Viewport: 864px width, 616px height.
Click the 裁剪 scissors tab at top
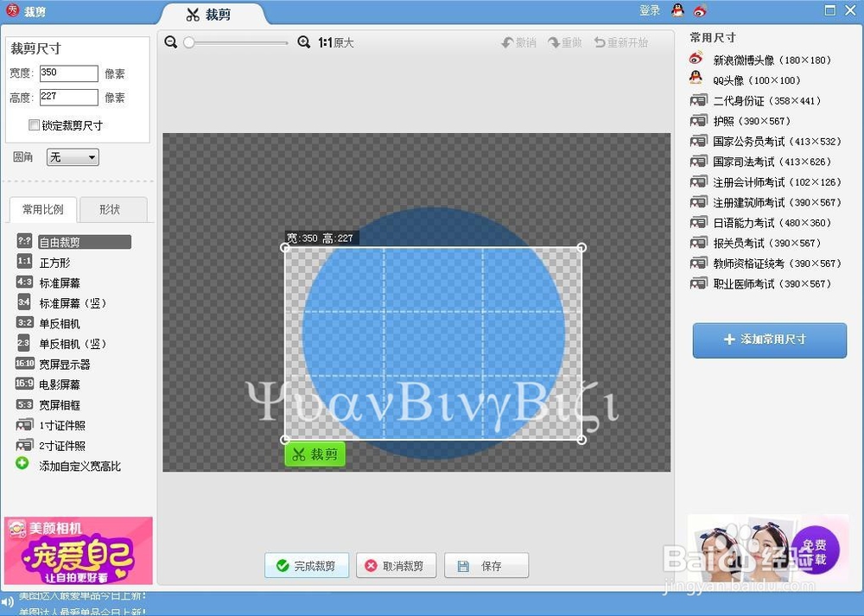point(209,15)
